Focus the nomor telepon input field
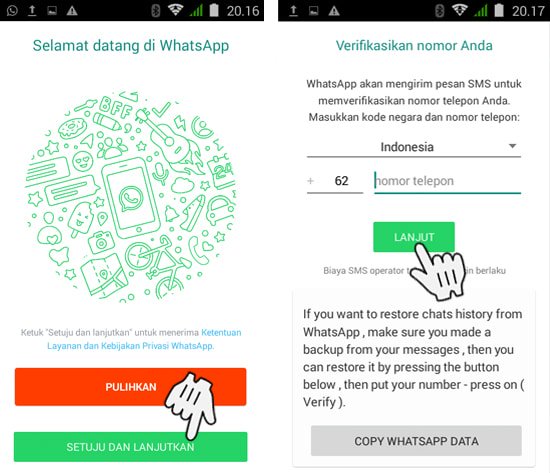The height and width of the screenshot is (473, 550). pyautogui.click(x=448, y=181)
